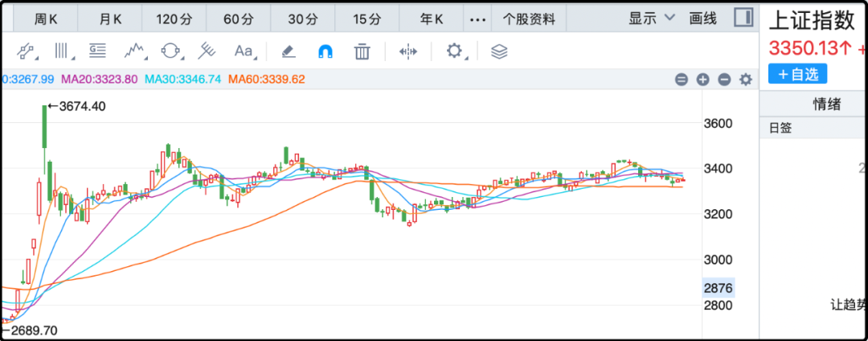Select the pitchfork drawing tool
The width and height of the screenshot is (868, 341).
pyautogui.click(x=207, y=51)
